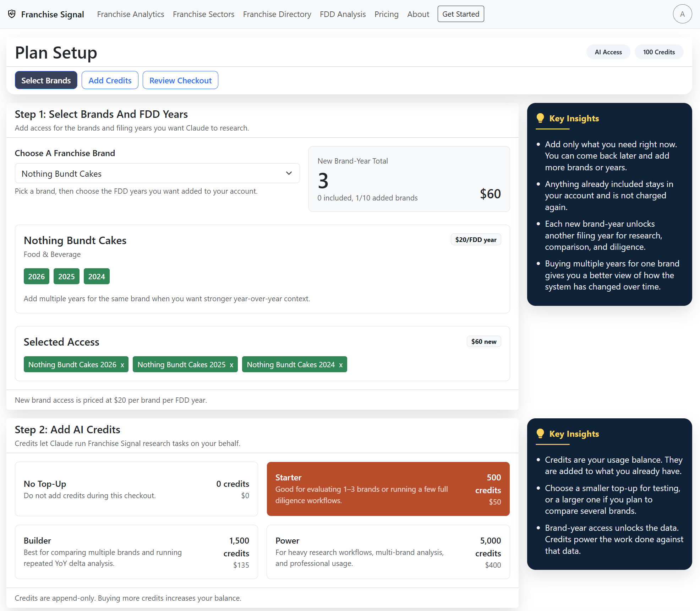700x611 pixels.
Task: Toggle the 2024 FDD year chip
Action: tap(97, 276)
